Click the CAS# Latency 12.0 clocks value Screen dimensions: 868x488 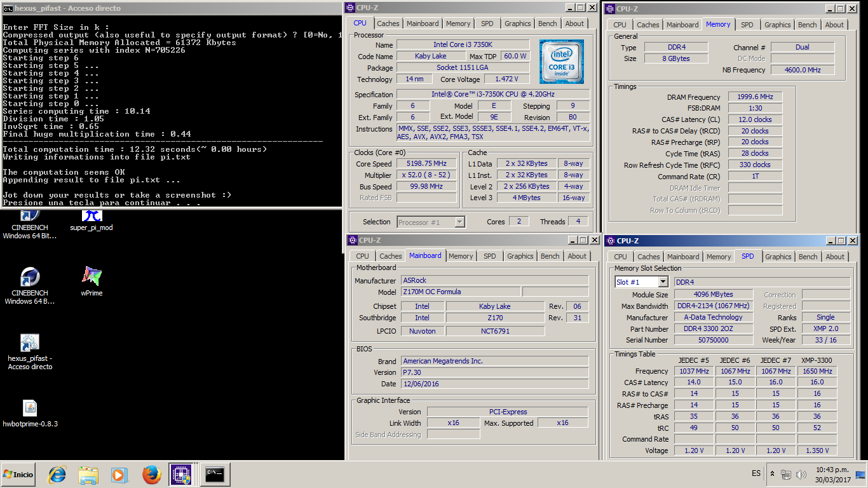pyautogui.click(x=756, y=119)
